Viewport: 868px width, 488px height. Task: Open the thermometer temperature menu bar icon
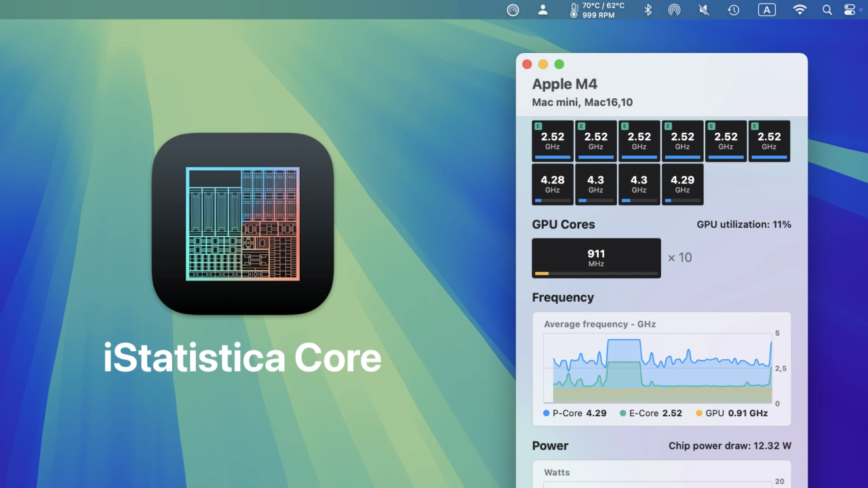point(574,10)
